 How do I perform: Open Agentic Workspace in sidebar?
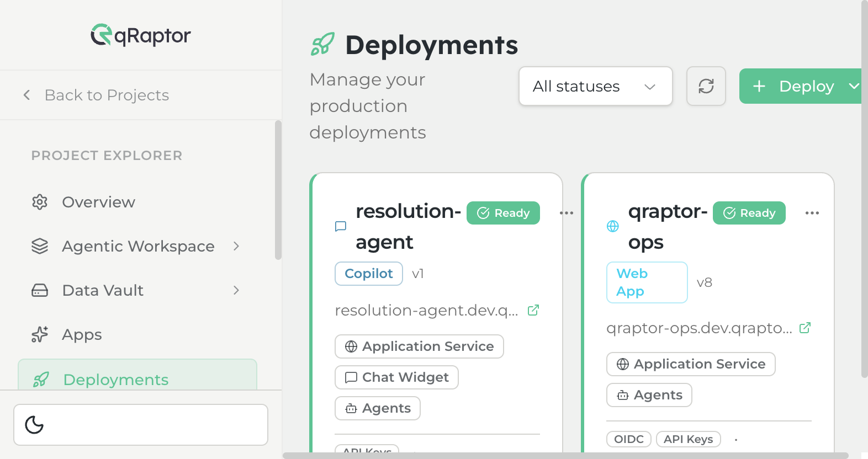pyautogui.click(x=138, y=246)
